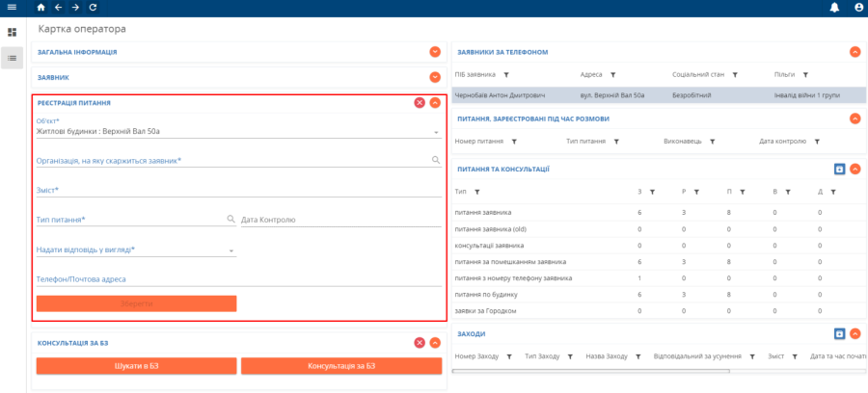This screenshot has height=393, width=868.
Task: Click the Шукати в БЗ button
Action: (x=136, y=366)
